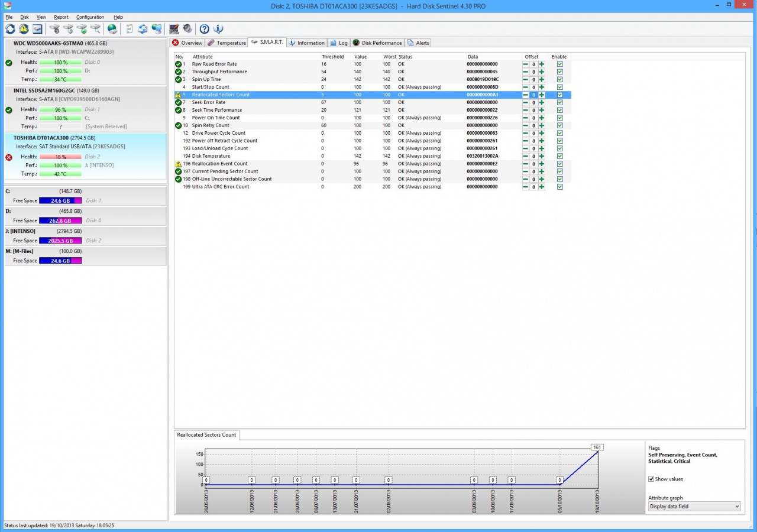
Task: Click the disk with wrench test icon
Action: pos(54,28)
